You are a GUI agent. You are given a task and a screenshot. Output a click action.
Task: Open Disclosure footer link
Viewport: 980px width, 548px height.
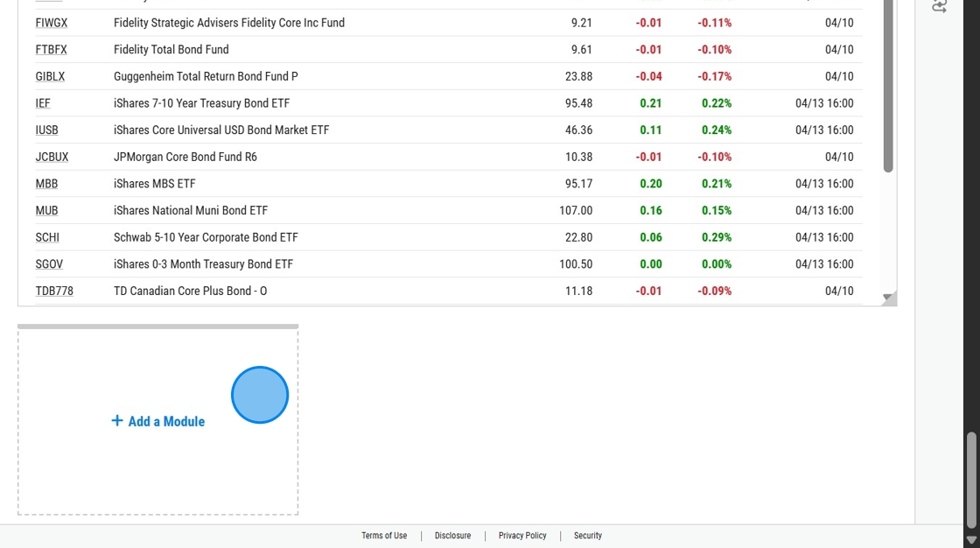(452, 536)
